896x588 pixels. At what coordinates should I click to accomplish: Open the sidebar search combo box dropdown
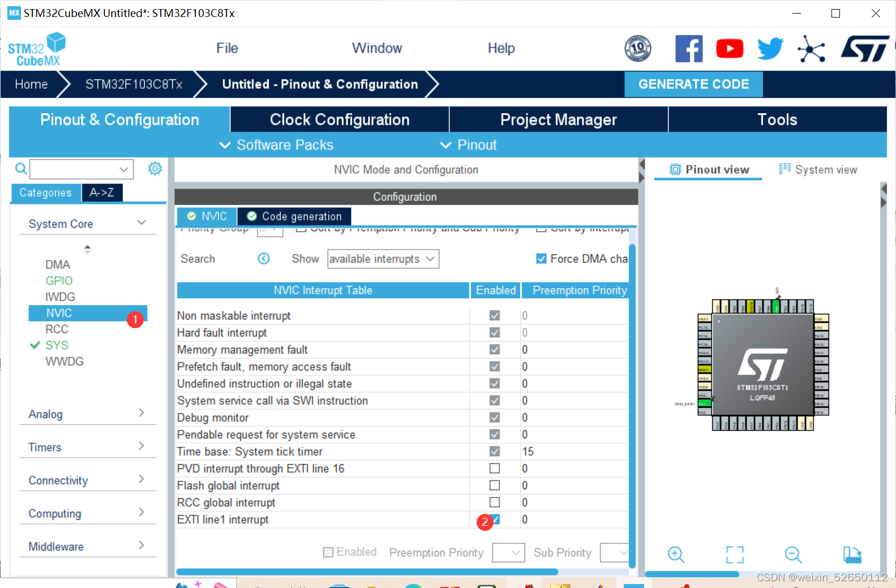123,169
